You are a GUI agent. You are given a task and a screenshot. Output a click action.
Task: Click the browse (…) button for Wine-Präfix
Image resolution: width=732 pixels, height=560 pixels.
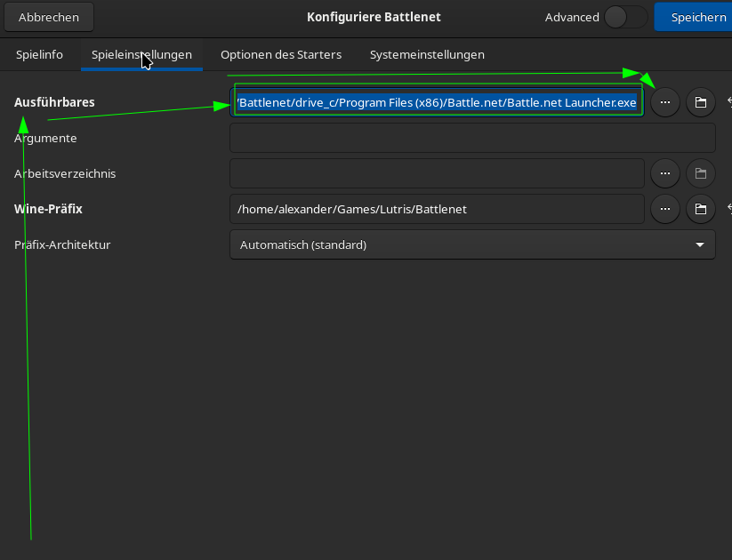coord(664,209)
